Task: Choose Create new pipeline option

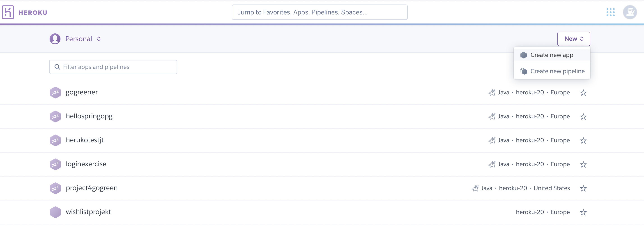Action: point(557,71)
